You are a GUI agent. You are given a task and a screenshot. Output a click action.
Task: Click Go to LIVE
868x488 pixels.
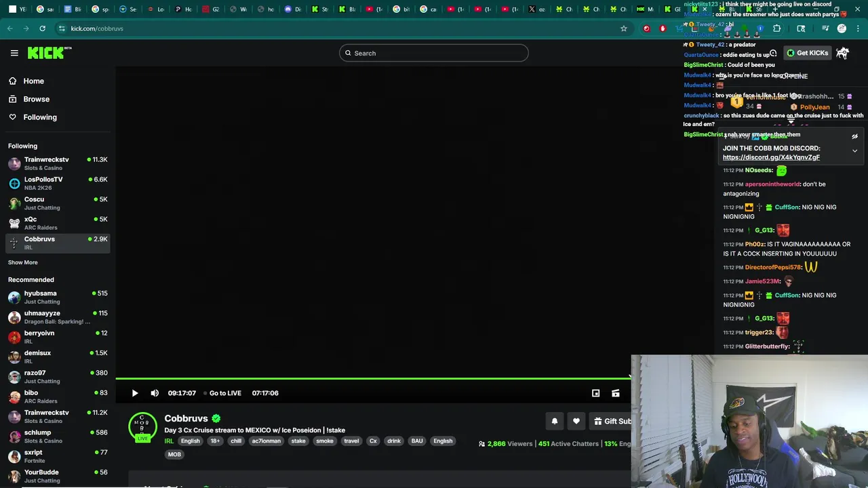click(222, 393)
